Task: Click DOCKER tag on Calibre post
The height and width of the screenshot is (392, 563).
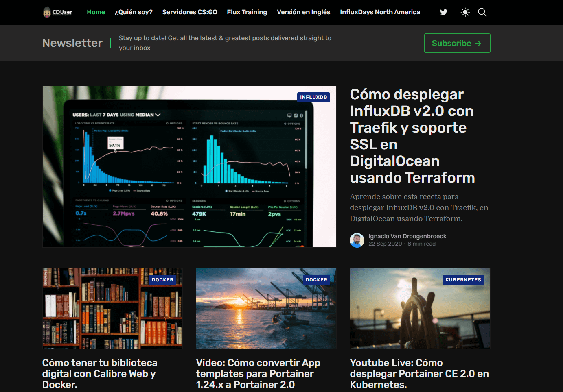Action: pos(162,280)
